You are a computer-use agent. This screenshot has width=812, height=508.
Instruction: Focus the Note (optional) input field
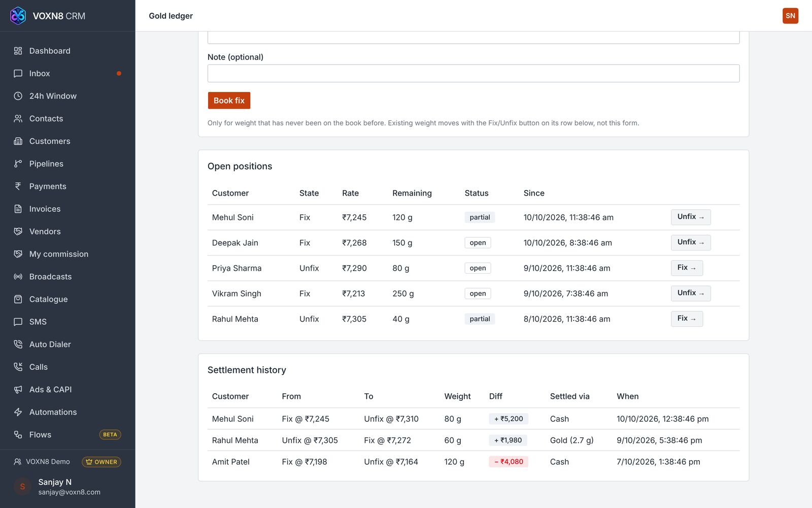point(473,73)
